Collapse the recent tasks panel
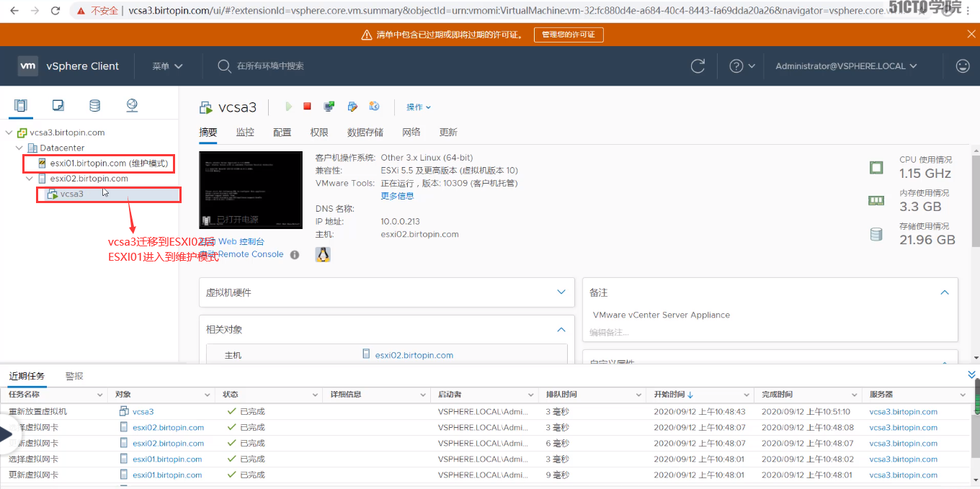The image size is (980, 489). point(971,374)
